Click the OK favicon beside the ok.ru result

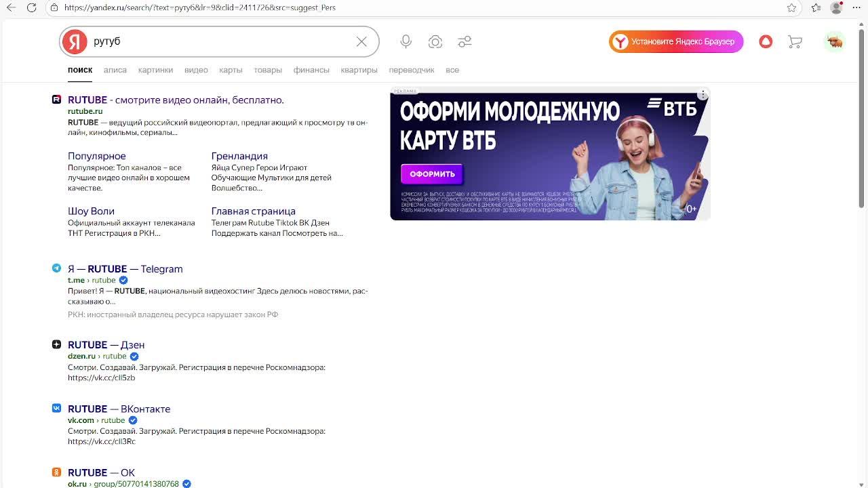(56, 472)
